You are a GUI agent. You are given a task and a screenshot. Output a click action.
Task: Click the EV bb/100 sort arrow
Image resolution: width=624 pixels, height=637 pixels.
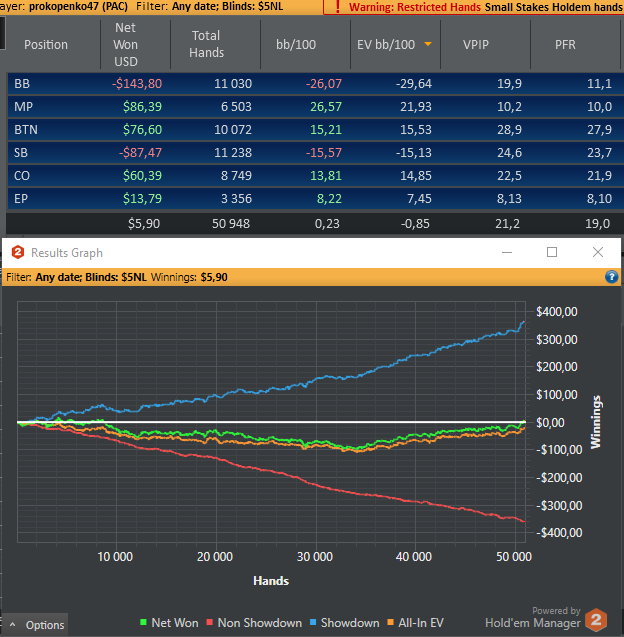[x=428, y=44]
